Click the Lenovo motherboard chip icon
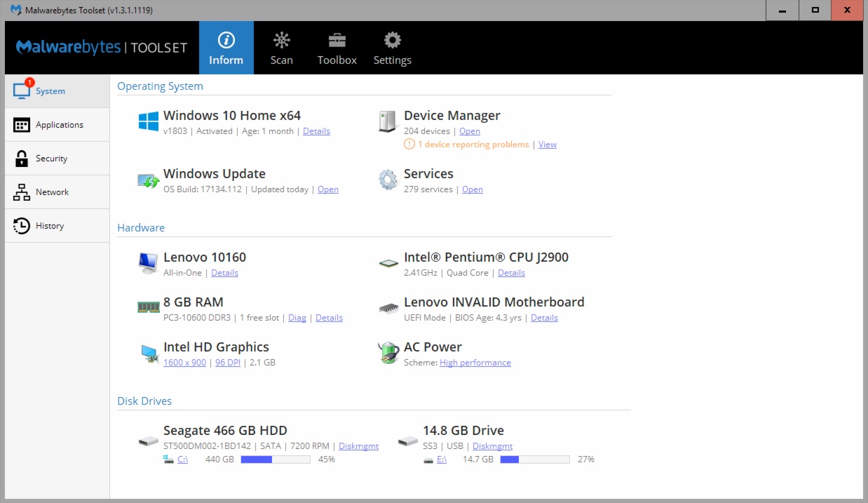This screenshot has width=868, height=503. (x=388, y=308)
